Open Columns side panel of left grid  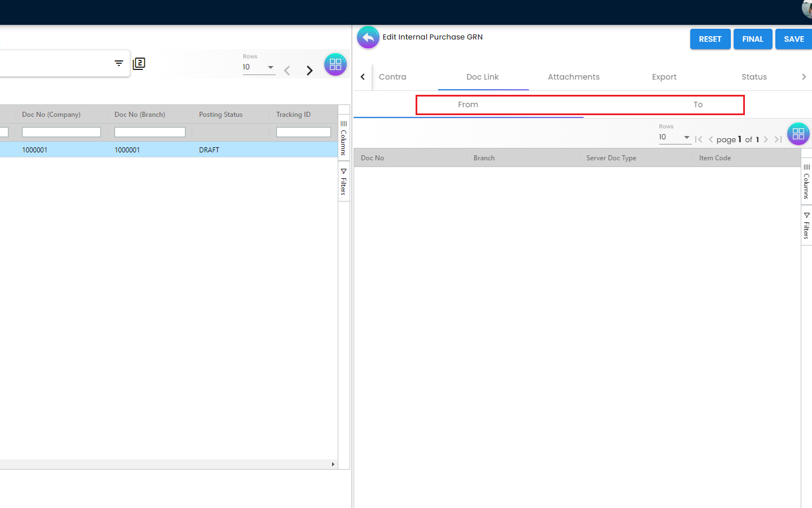(343, 138)
